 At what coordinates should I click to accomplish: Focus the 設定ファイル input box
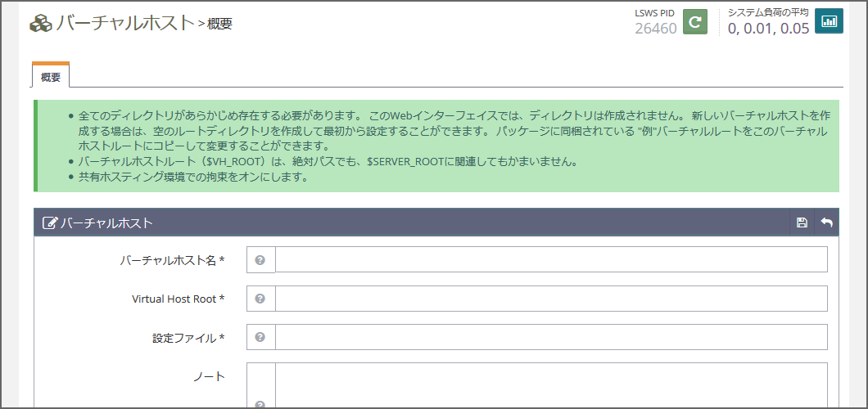point(550,337)
